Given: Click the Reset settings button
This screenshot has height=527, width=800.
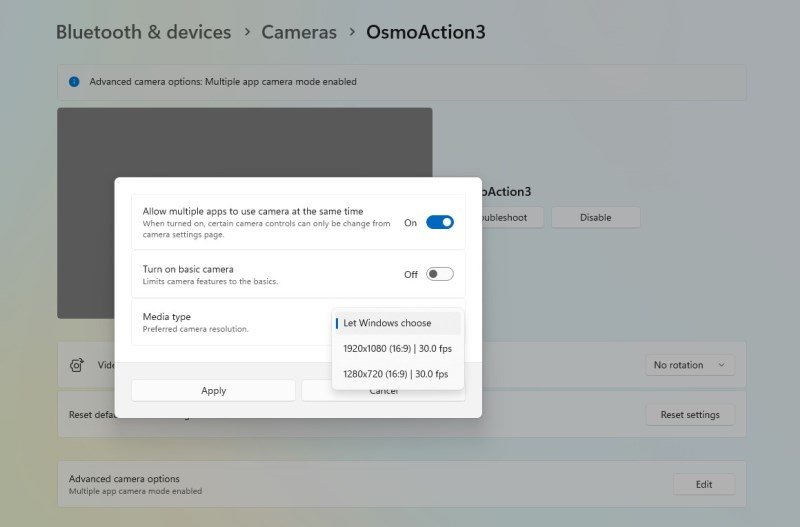Looking at the screenshot, I should (x=689, y=415).
